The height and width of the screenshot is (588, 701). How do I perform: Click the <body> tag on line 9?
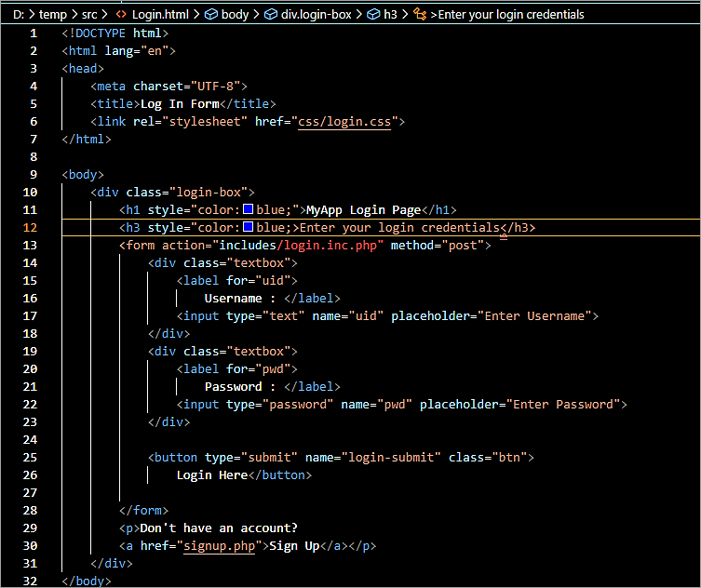coord(83,175)
